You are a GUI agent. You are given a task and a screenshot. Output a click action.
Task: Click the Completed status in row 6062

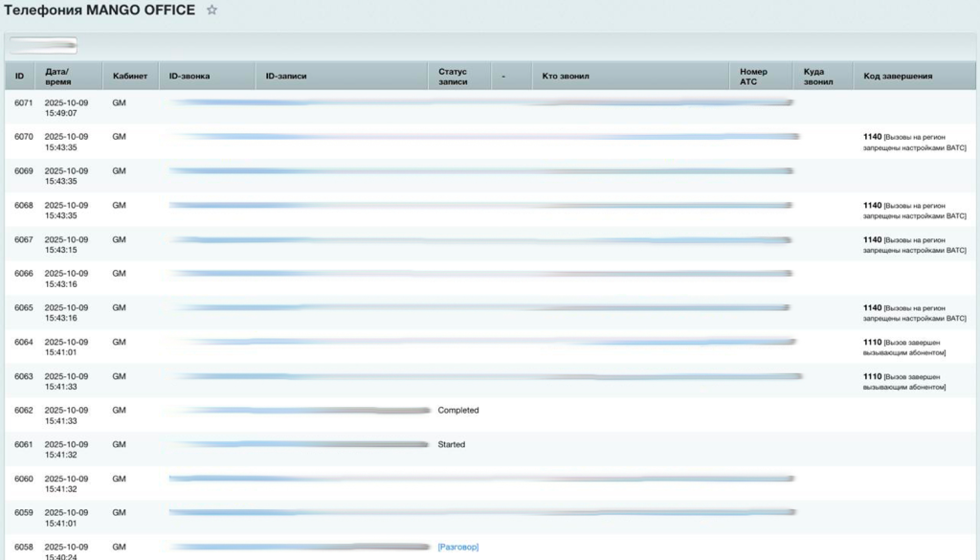click(458, 411)
